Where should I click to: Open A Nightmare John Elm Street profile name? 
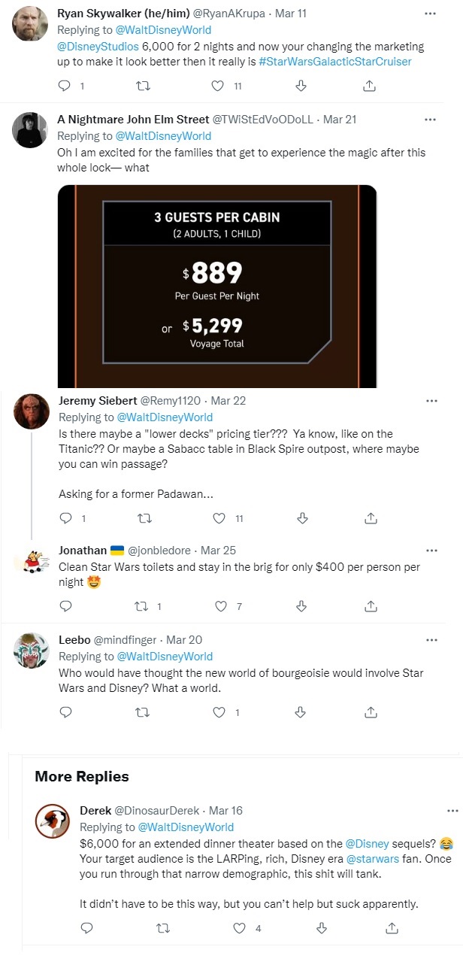[x=133, y=120]
